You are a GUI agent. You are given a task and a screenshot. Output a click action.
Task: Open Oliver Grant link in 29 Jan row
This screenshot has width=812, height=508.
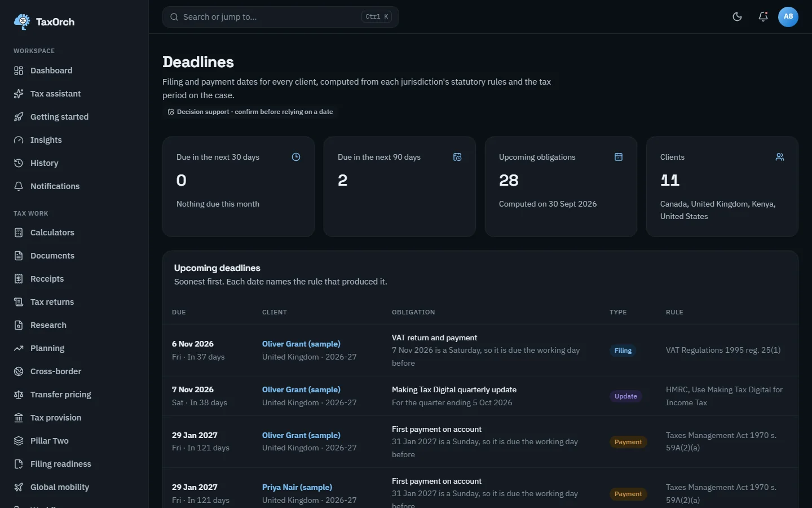tap(301, 435)
